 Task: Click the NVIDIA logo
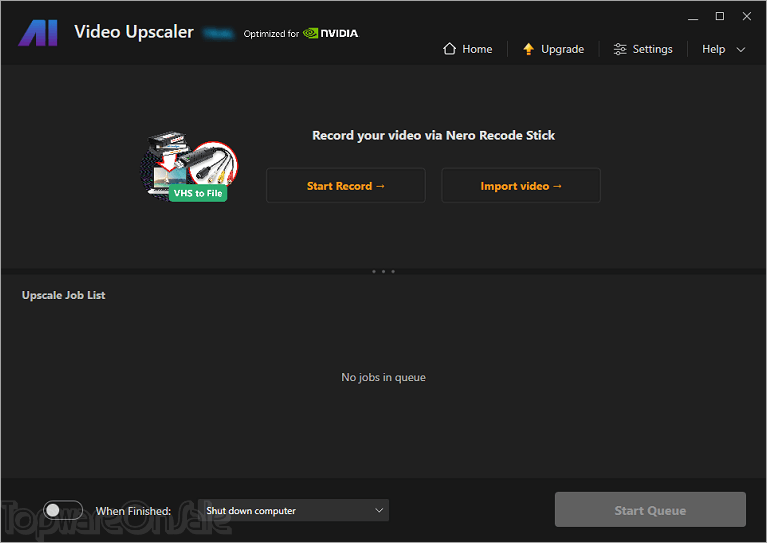(x=331, y=33)
